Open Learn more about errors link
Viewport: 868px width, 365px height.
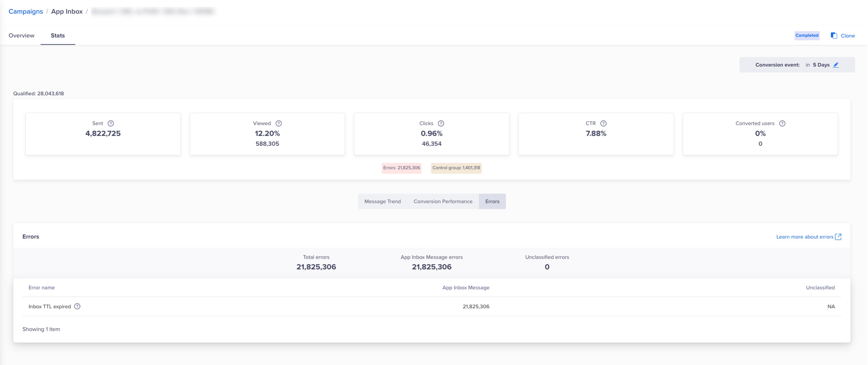805,237
